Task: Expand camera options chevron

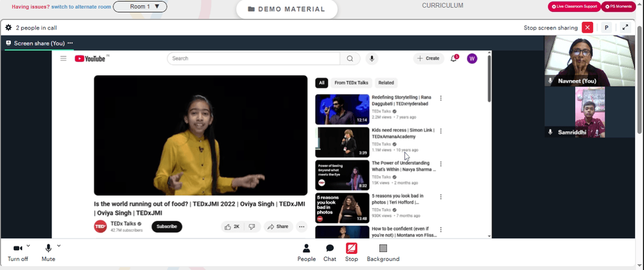Action: (28, 246)
